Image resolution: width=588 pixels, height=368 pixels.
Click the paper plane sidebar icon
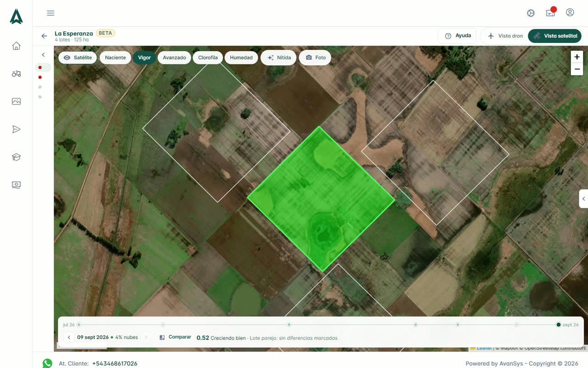pos(17,129)
